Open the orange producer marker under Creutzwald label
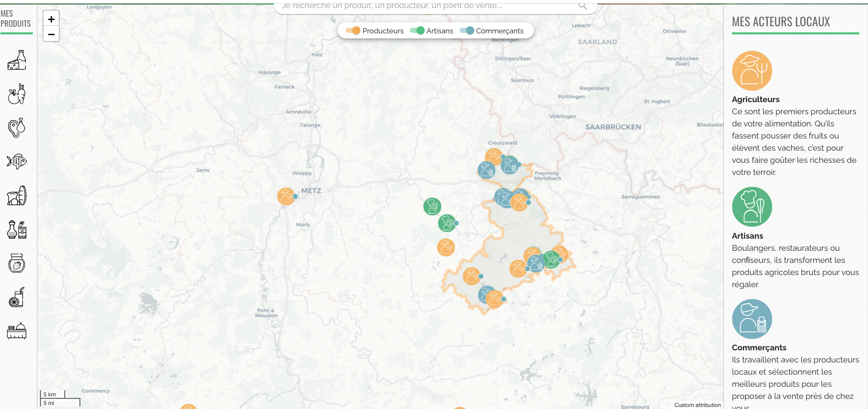This screenshot has width=868, height=409. point(494,157)
